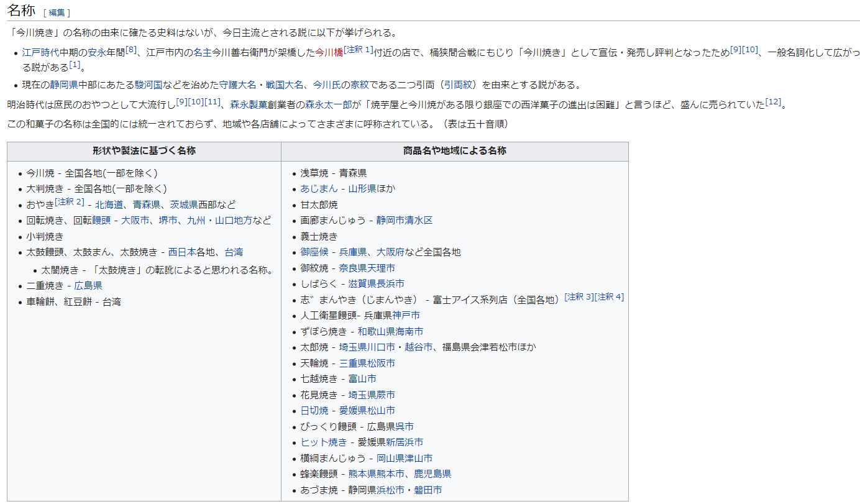Open the 駿河国 link
The height and width of the screenshot is (504, 860).
(x=149, y=85)
